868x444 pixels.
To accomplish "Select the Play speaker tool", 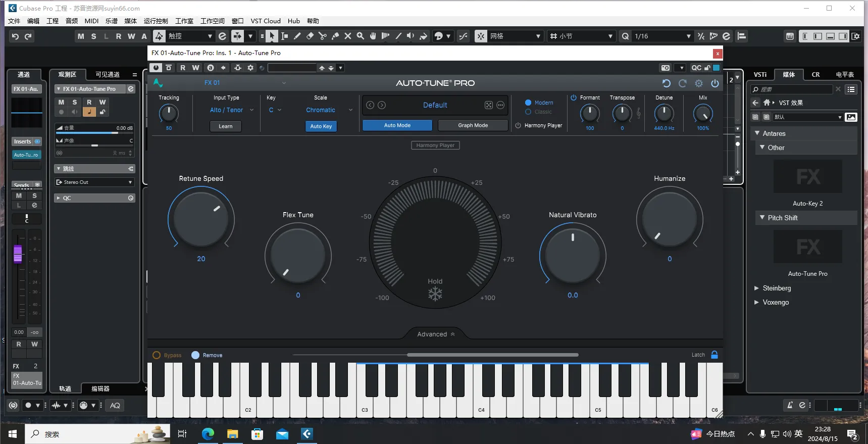I will pyautogui.click(x=411, y=36).
